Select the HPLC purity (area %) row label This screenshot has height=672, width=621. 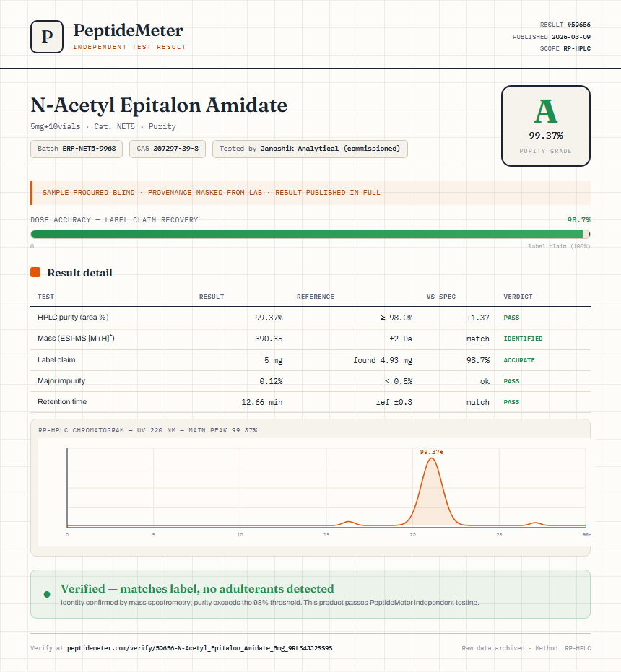coord(73,317)
